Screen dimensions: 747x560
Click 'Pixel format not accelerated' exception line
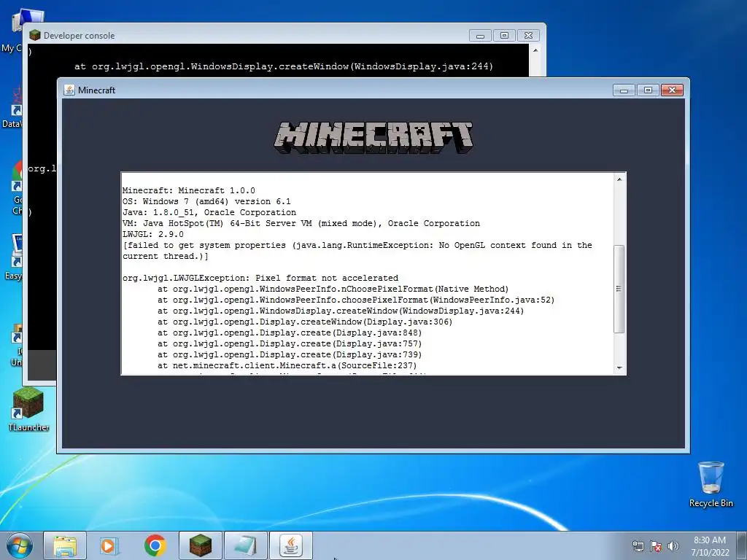click(x=260, y=278)
